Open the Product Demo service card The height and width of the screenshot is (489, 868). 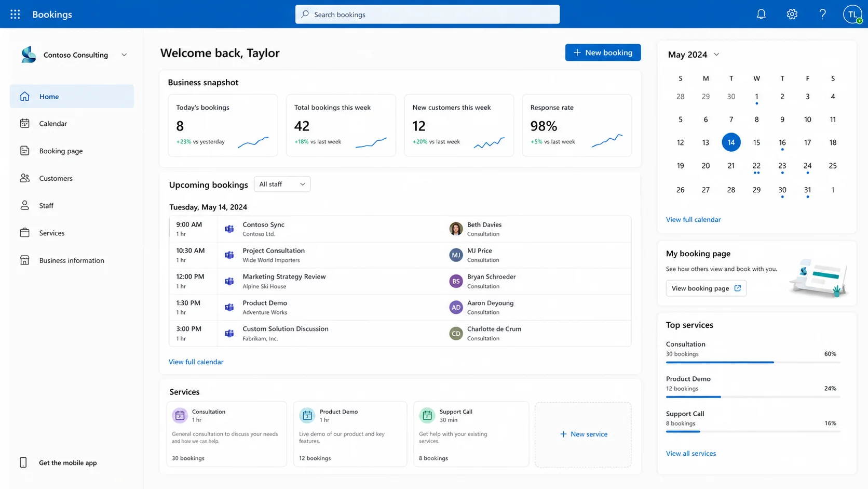[x=350, y=434]
